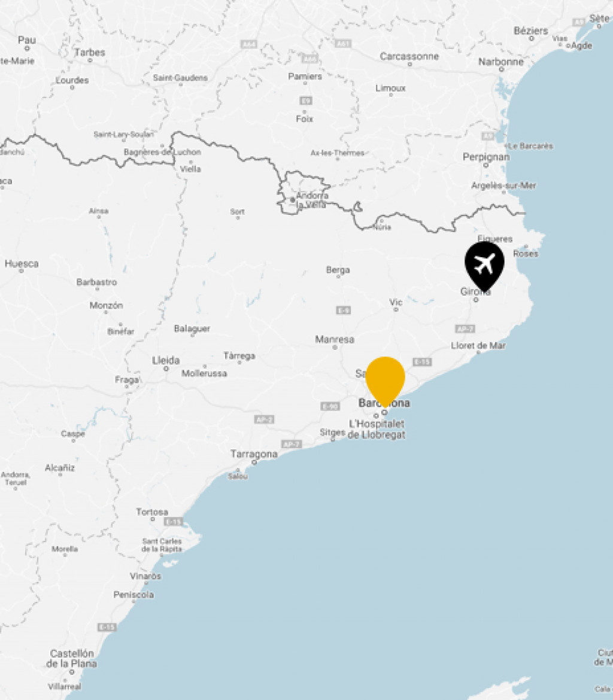Screen dimensions: 613x700
Task: Select the Berga town label
Action: [338, 270]
